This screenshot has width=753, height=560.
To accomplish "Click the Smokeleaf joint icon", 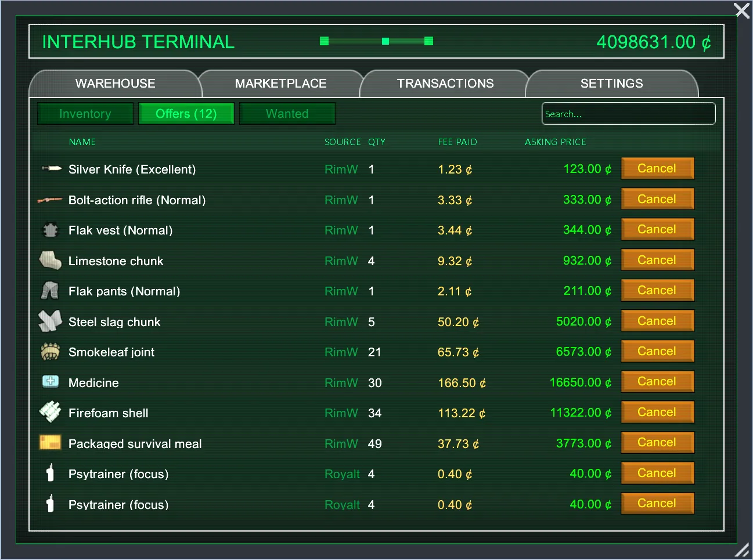I will (x=51, y=352).
